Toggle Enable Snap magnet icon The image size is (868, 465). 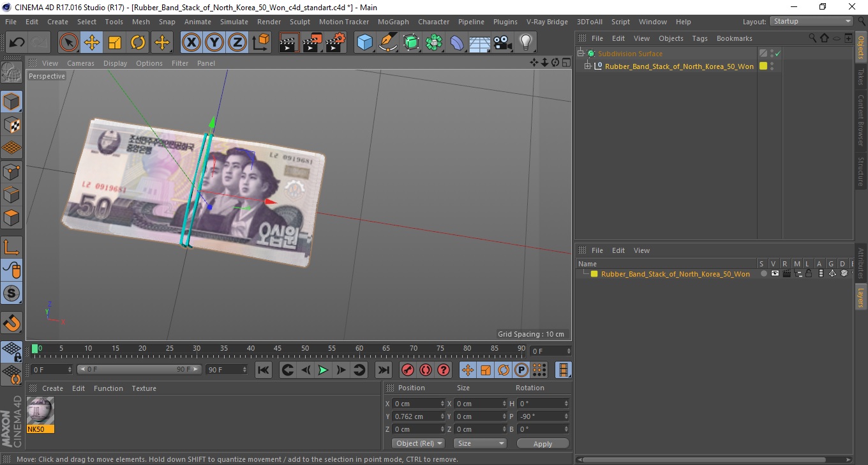click(11, 322)
